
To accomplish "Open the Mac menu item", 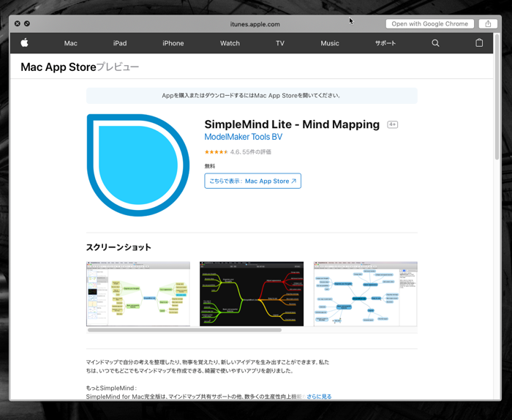I will (x=70, y=43).
